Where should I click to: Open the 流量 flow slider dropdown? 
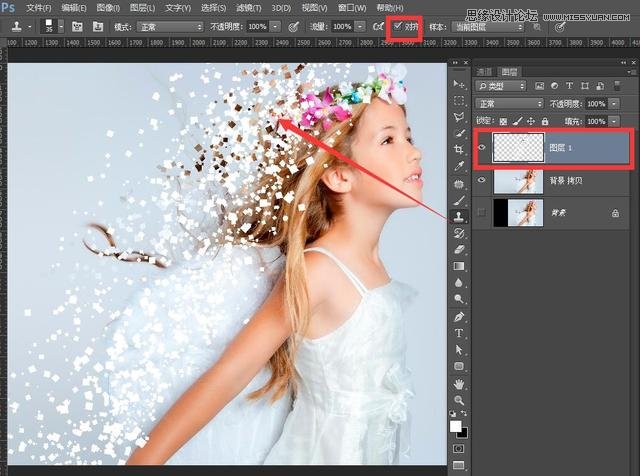(360, 27)
